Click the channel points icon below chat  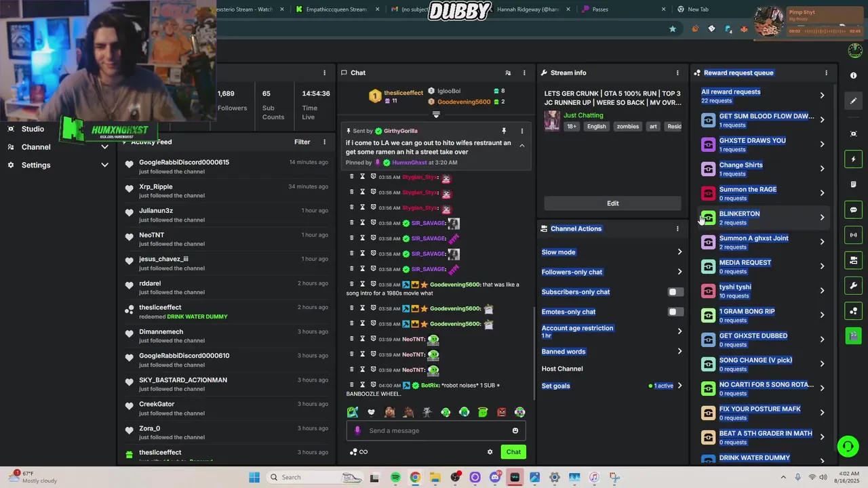[353, 452]
